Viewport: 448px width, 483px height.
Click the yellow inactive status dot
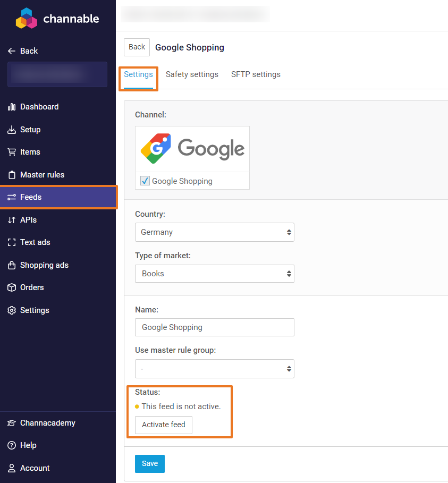[137, 406]
